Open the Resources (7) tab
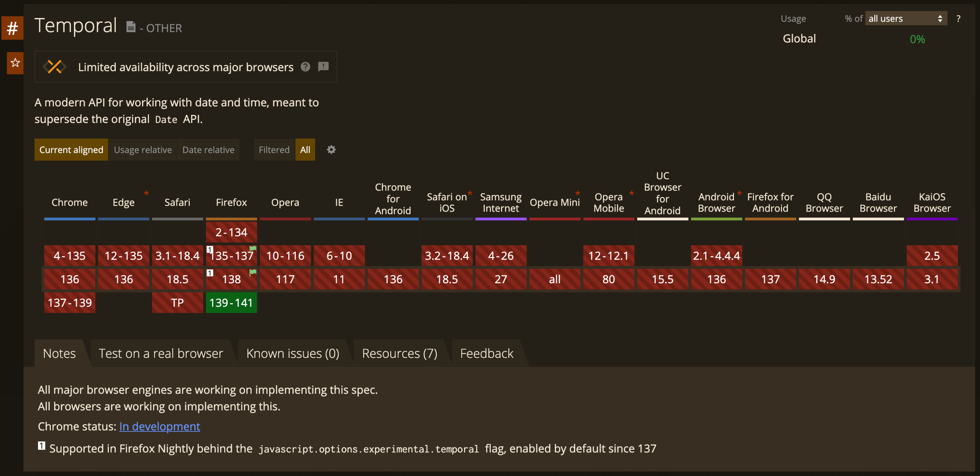This screenshot has width=980, height=476. [399, 353]
